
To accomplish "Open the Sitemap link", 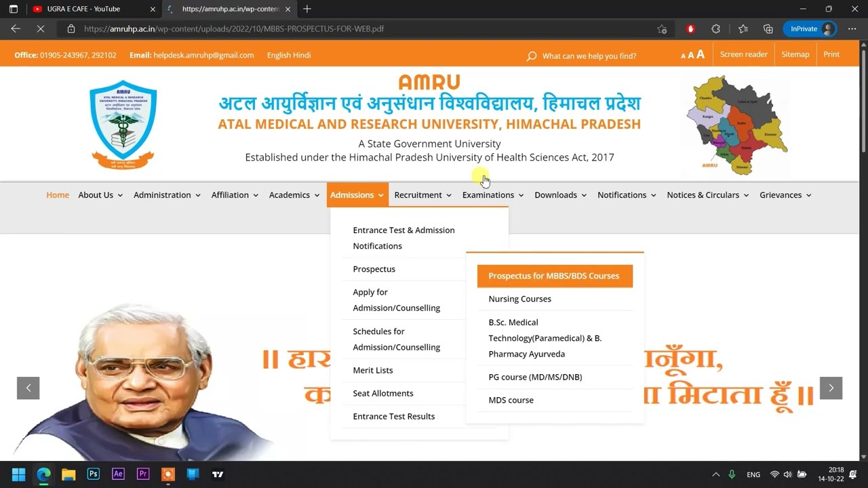I will [x=795, y=54].
